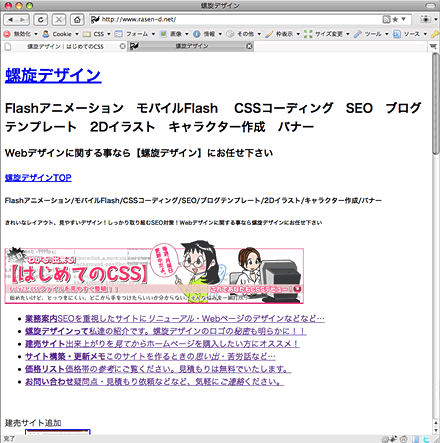The width and height of the screenshot is (440, 443).
Task: Bookmark this page with the star icon
Action: [x=395, y=19]
